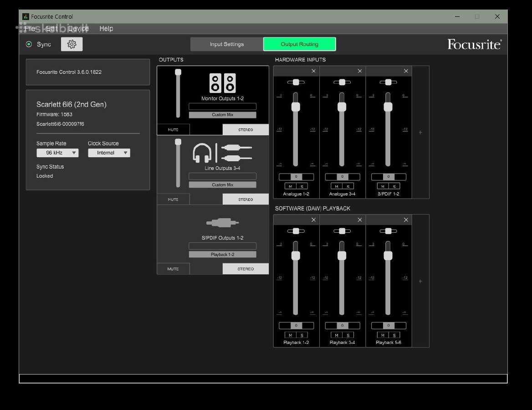Mute the Analogue 3-4 channel with M
The image size is (532, 410).
click(337, 186)
